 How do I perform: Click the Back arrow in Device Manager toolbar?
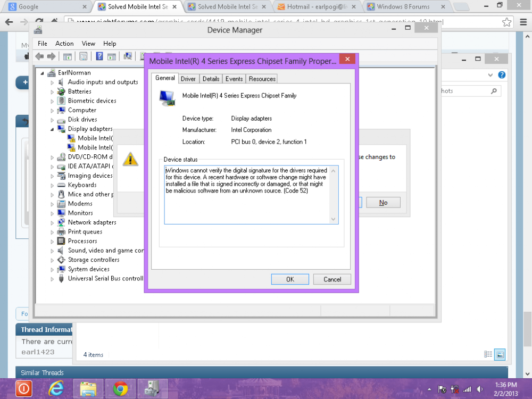pos(39,56)
